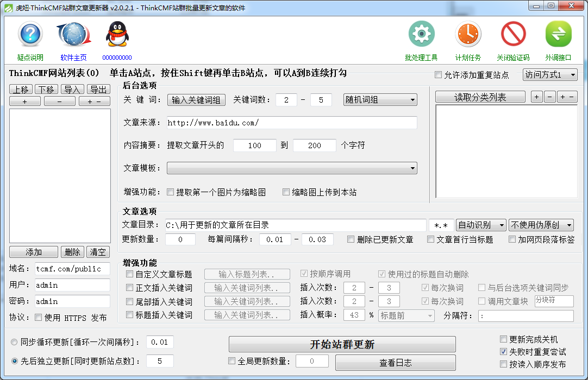Viewport: 588px width, 380px height.
Task: Enable 正文插入关键词 checkbox
Action: (x=129, y=287)
